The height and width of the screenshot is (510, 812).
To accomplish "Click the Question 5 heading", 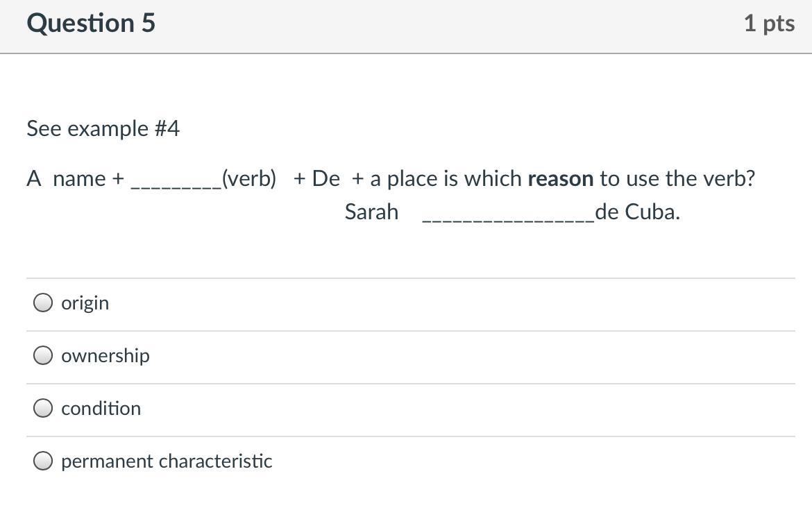I will 91,23.
